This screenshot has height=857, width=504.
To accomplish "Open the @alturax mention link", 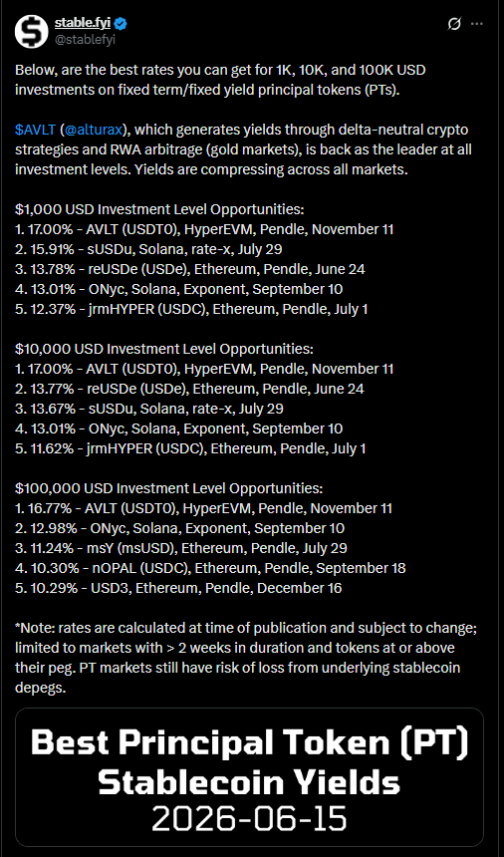I will (x=95, y=130).
